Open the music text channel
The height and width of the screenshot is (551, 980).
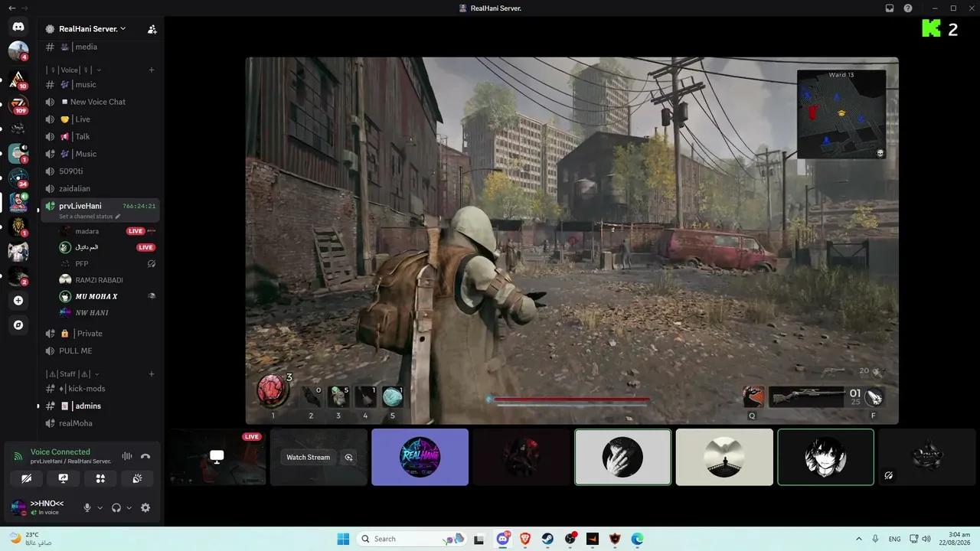100,84
